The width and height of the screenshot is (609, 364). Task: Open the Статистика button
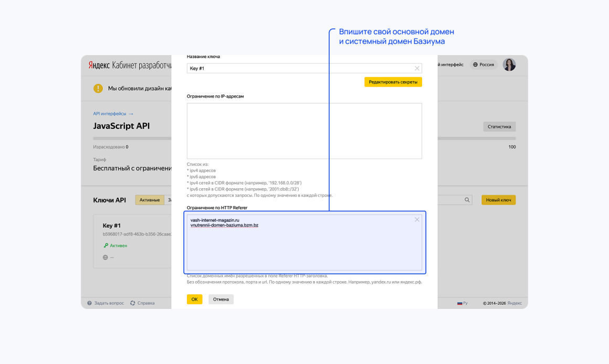[499, 126]
